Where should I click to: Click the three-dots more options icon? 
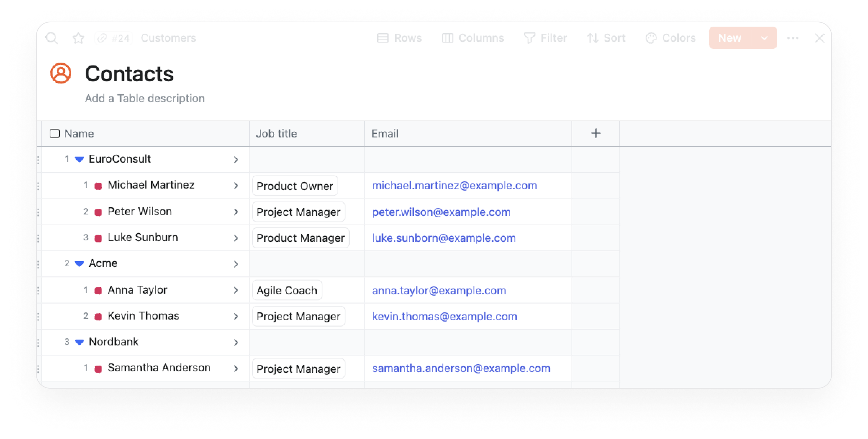(793, 38)
